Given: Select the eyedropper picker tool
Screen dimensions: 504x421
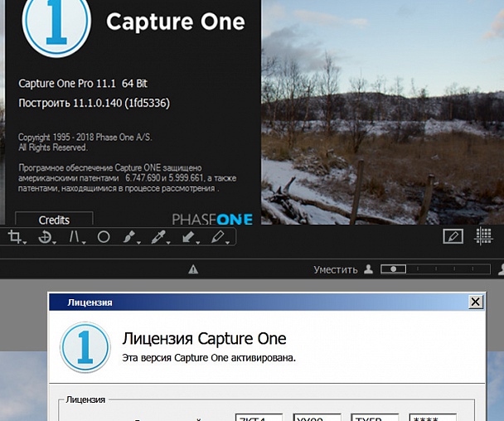Looking at the screenshot, I should [158, 237].
